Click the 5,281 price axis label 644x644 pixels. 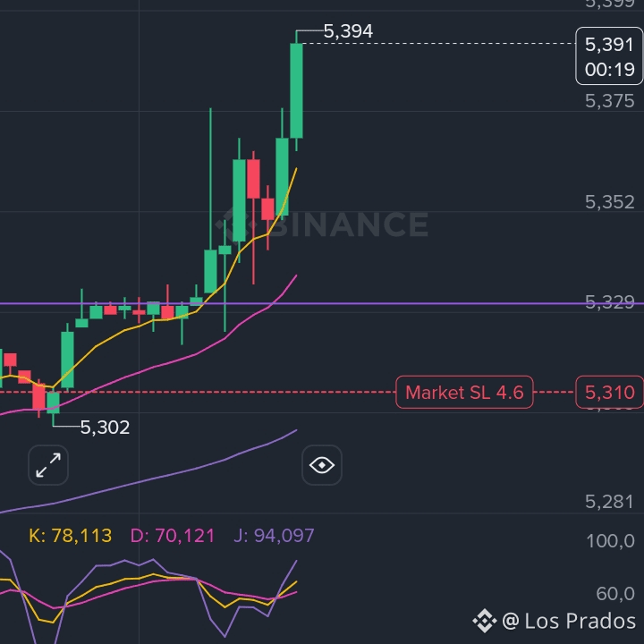click(609, 502)
